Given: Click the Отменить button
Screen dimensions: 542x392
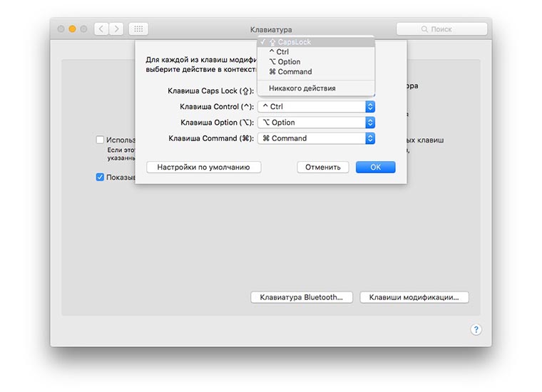Looking at the screenshot, I should pyautogui.click(x=323, y=167).
